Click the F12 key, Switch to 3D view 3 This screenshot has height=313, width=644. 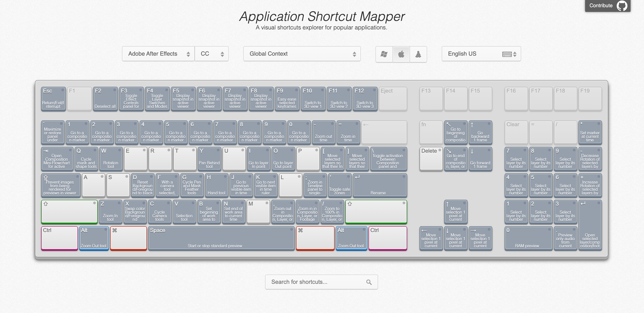[x=365, y=99]
